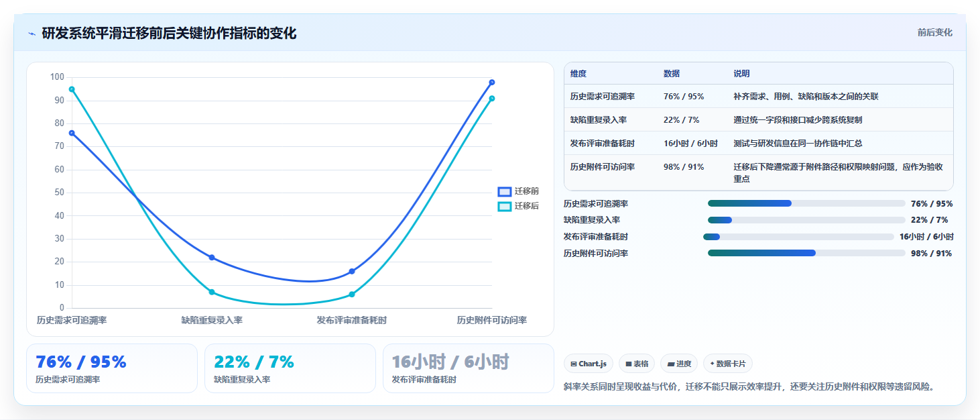Click the 迁移前 point at 缺陷重复录入率
This screenshot has height=420, width=980.
pos(212,258)
